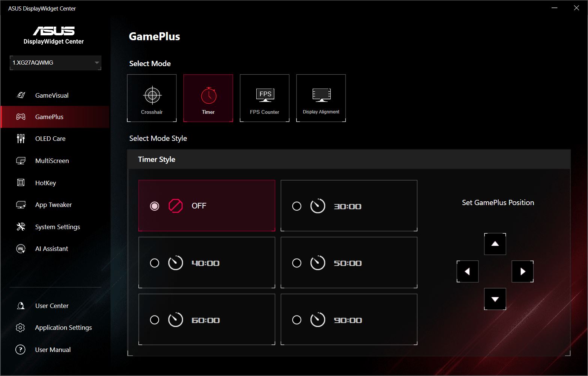The image size is (588, 376).
Task: Open MultiScreen in the sidebar menu
Action: [55, 161]
